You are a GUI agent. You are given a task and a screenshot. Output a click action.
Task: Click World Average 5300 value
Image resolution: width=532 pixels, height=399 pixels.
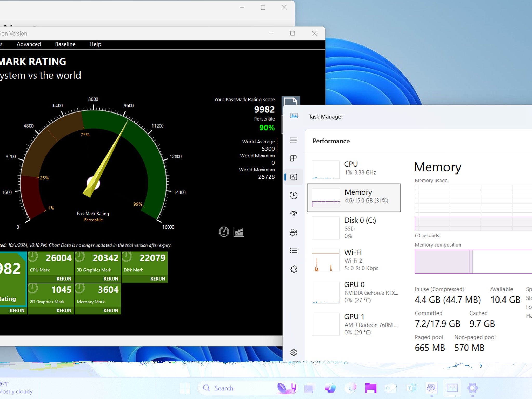pos(268,149)
